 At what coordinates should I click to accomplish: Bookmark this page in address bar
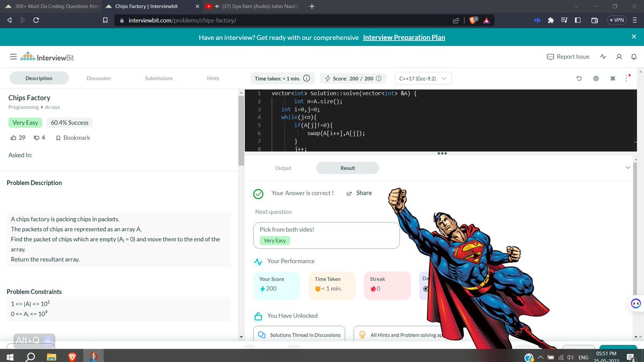(x=105, y=20)
